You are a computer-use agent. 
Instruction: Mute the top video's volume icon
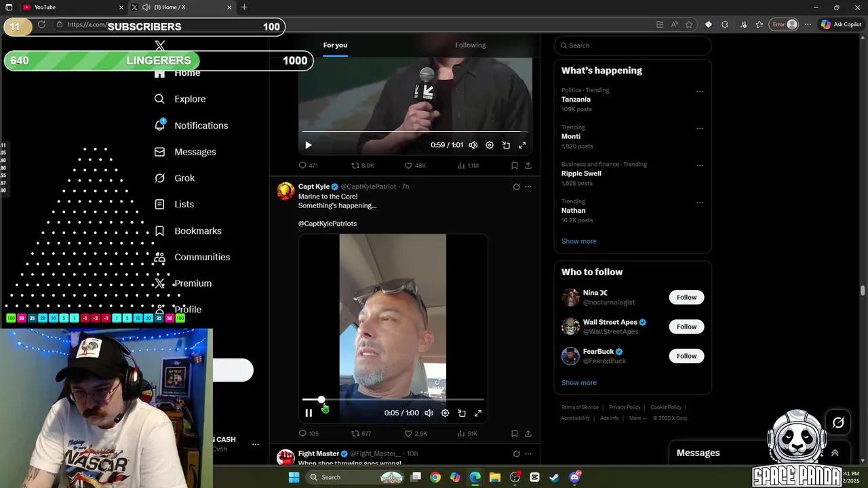[x=473, y=145]
